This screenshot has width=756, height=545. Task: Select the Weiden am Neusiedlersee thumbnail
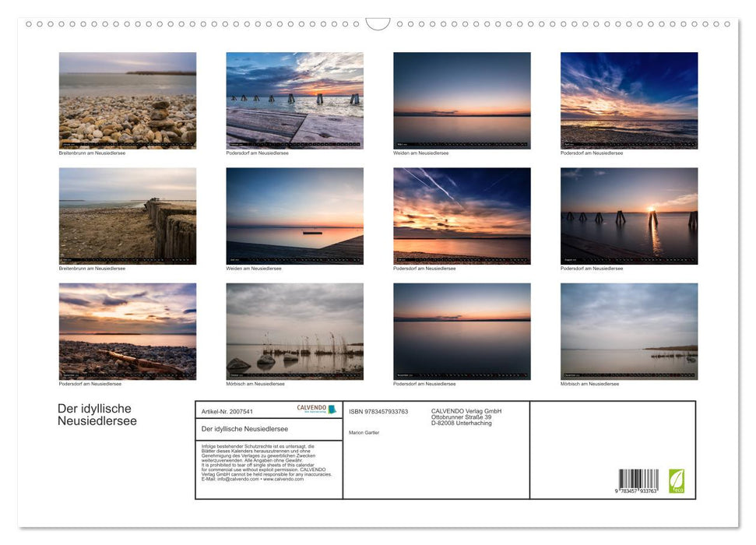(461, 97)
